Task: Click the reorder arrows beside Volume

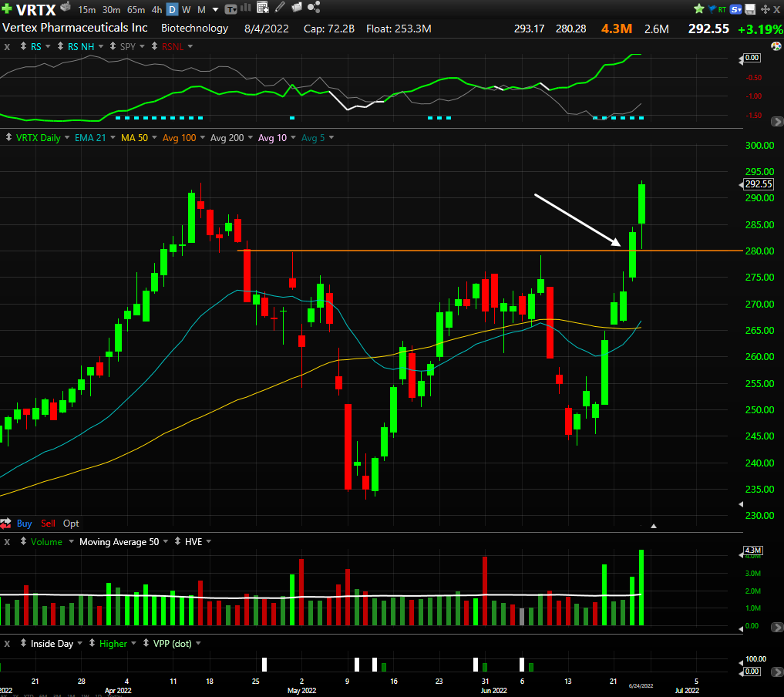Action: 23,541
